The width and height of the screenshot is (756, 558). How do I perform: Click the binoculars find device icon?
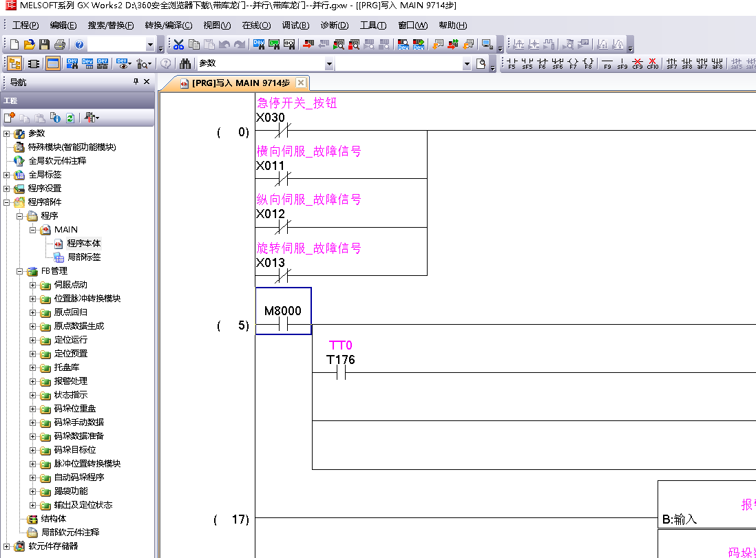tap(185, 64)
